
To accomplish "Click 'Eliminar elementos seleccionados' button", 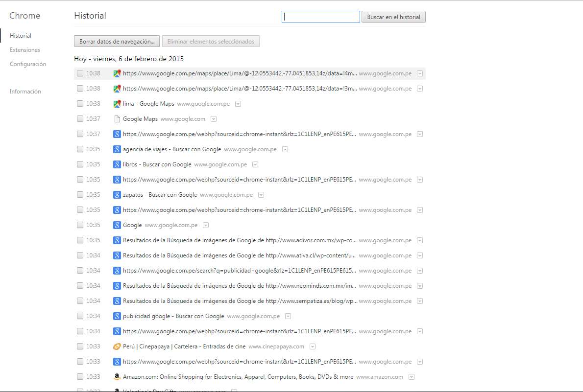I will (211, 41).
